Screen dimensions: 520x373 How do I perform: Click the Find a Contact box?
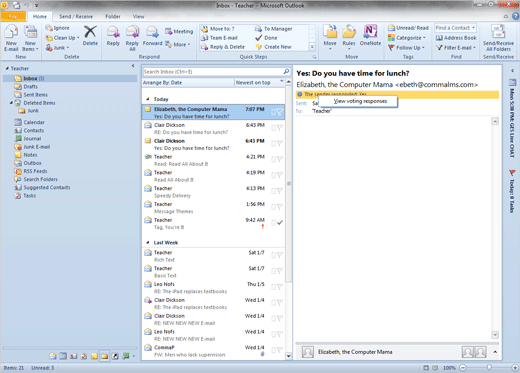coord(455,28)
